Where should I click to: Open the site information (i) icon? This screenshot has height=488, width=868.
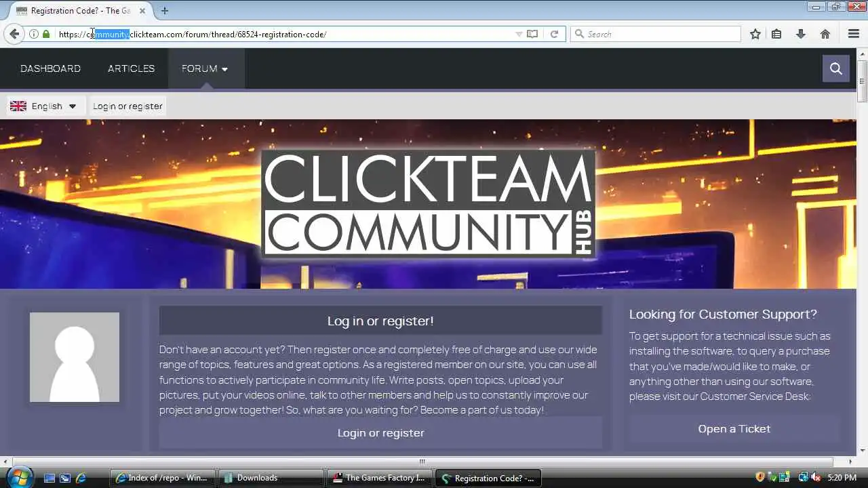pos(33,34)
